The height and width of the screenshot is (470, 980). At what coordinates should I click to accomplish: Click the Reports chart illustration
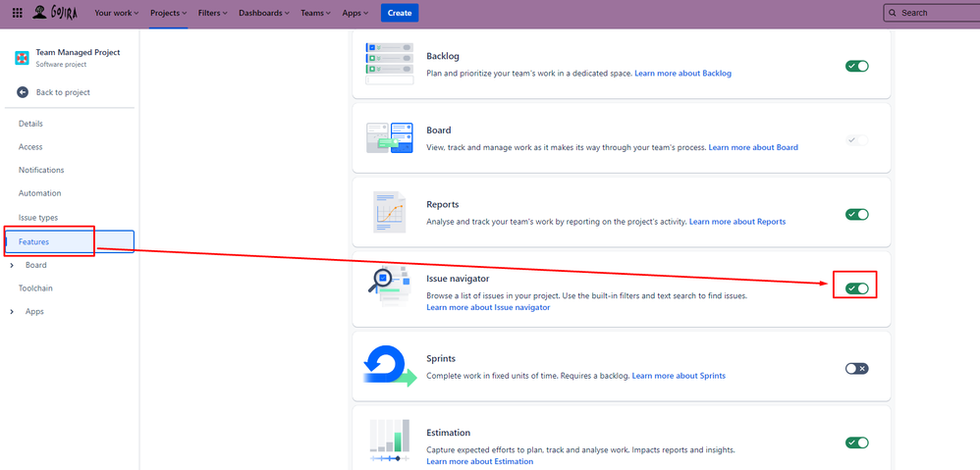click(x=390, y=212)
